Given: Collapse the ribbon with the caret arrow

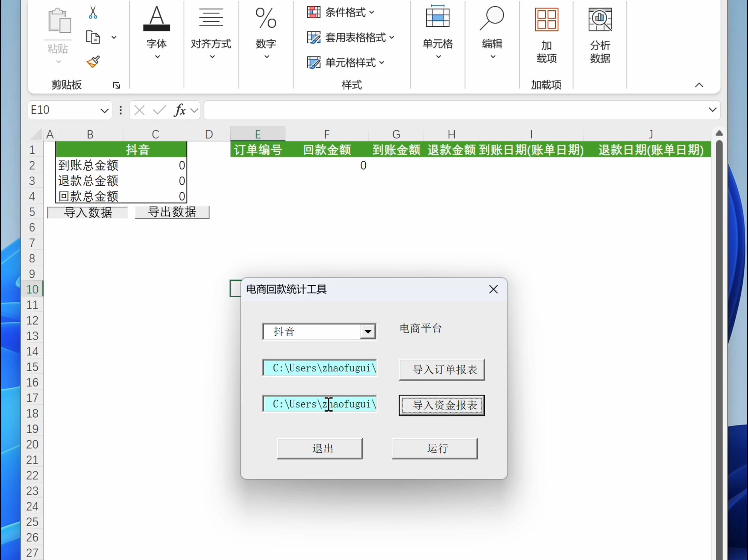Looking at the screenshot, I should click(x=699, y=85).
